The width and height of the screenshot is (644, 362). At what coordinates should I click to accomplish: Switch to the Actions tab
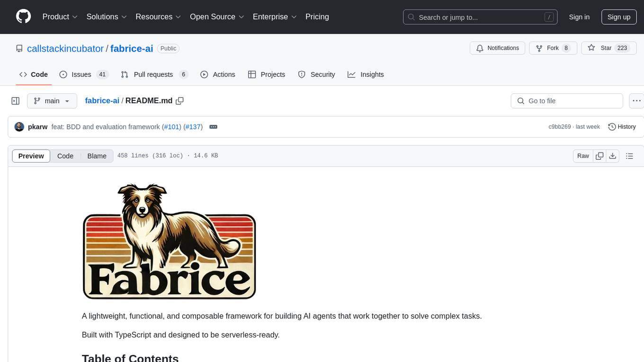click(x=218, y=74)
